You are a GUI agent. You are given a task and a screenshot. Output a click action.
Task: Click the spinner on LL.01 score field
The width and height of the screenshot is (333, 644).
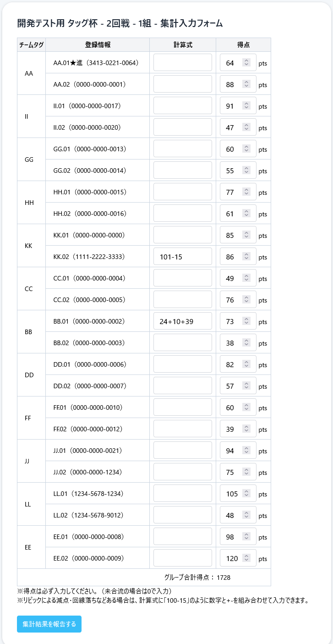point(246,493)
